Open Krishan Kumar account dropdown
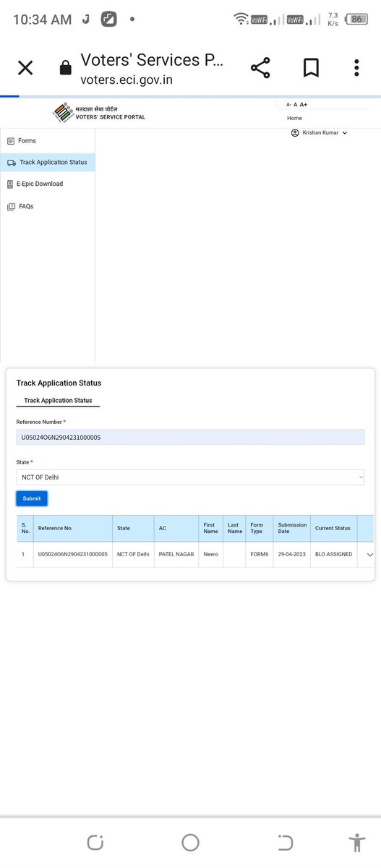 (x=319, y=133)
